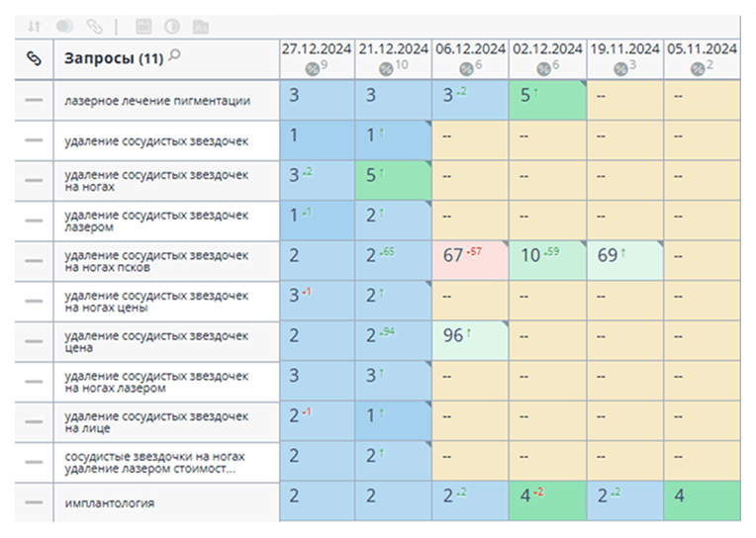Click percent icon under 05.11.2024
756x538 pixels.
pyautogui.click(x=698, y=69)
